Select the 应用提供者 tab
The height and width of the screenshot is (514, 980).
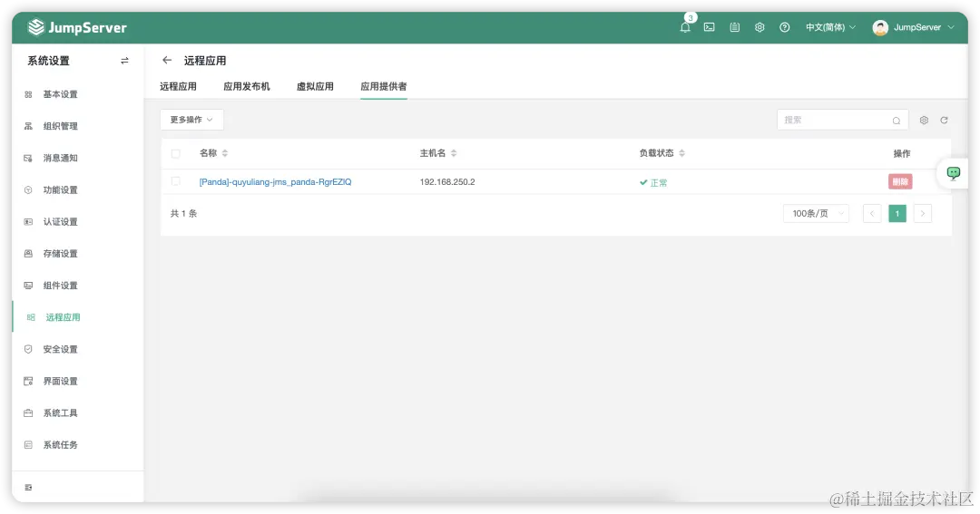[384, 86]
